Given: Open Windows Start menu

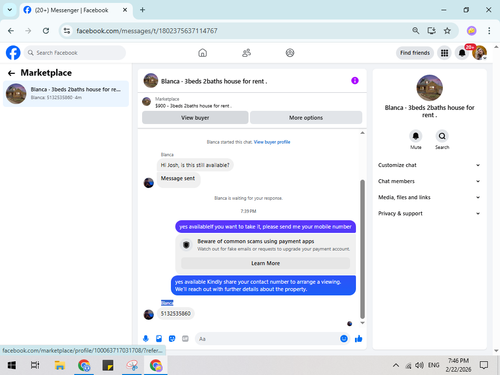Looking at the screenshot, I should (12, 365).
